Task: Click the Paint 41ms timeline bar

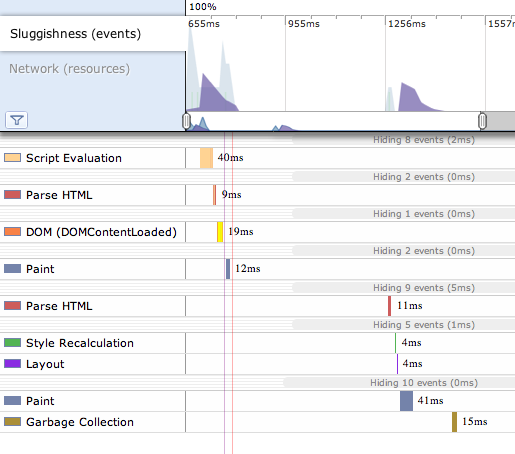Action: click(406, 401)
